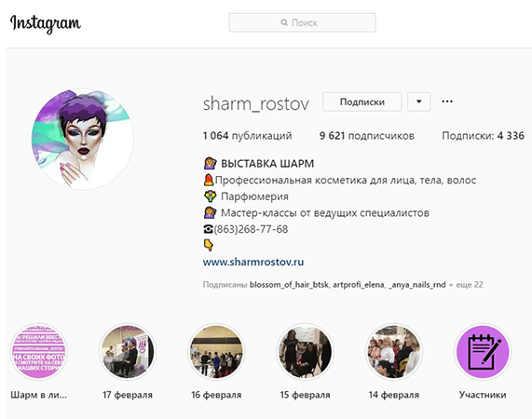Open the 15 февраля story highlight
The width and height of the screenshot is (532, 419).
pos(305,352)
